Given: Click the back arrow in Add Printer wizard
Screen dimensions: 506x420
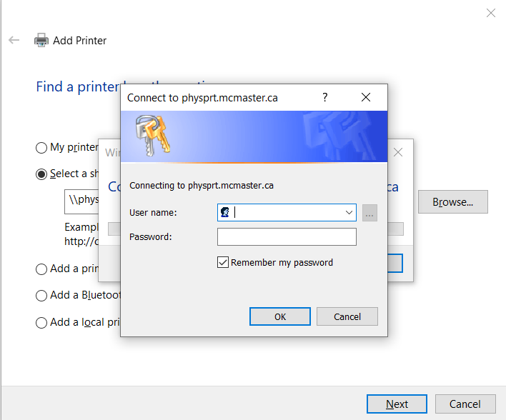Looking at the screenshot, I should [x=14, y=41].
